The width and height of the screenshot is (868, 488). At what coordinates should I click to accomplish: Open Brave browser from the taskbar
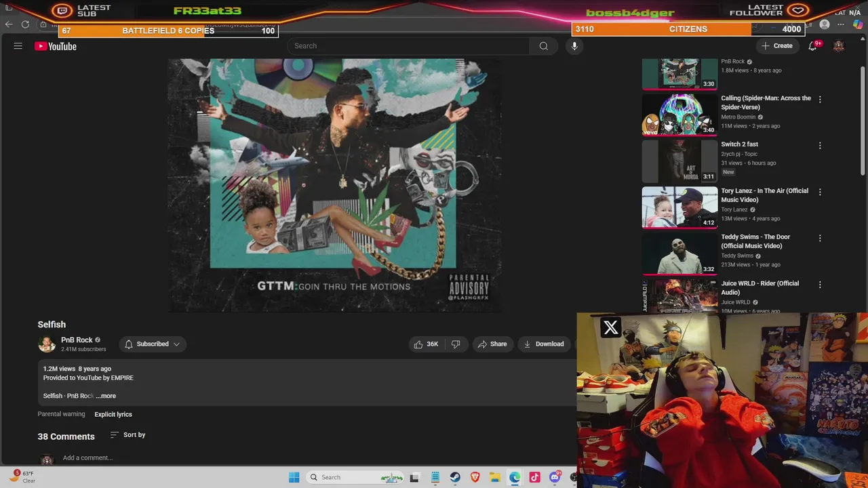475,477
